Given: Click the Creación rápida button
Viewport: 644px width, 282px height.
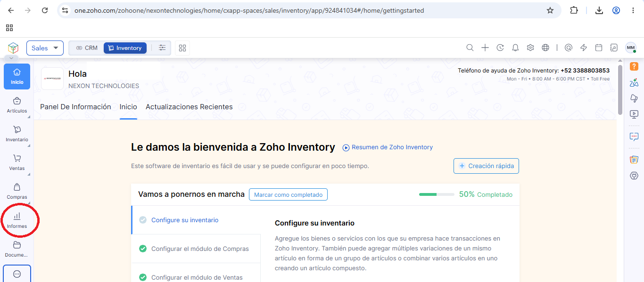Looking at the screenshot, I should 487,166.
